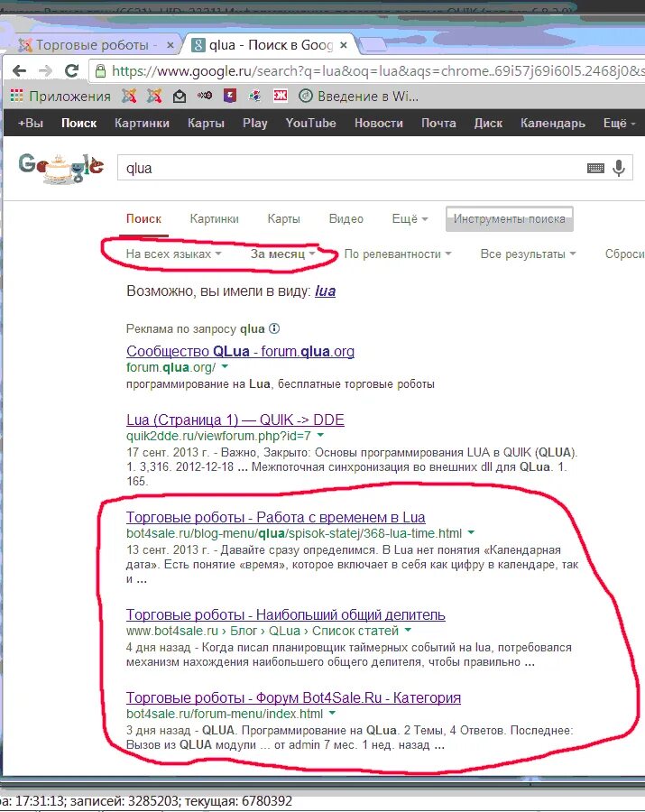645x812 pixels.
Task: Open YouTube in the black Google bar
Action: (310, 124)
